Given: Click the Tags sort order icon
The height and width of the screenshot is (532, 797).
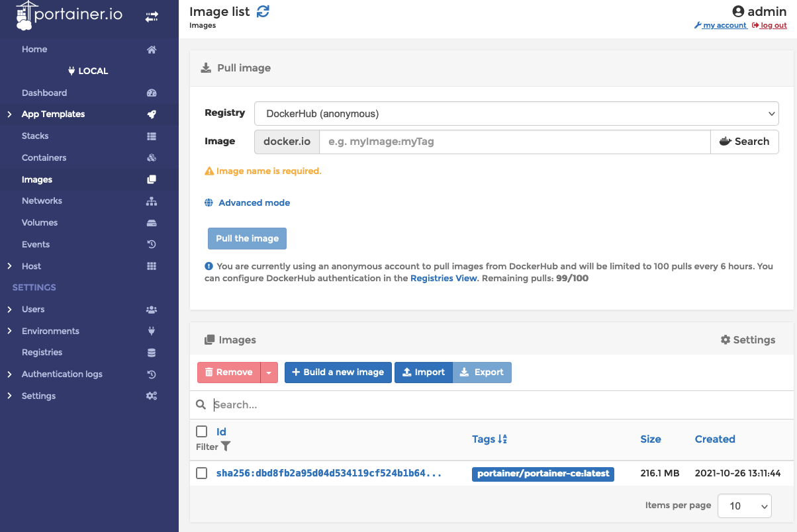Looking at the screenshot, I should [502, 439].
